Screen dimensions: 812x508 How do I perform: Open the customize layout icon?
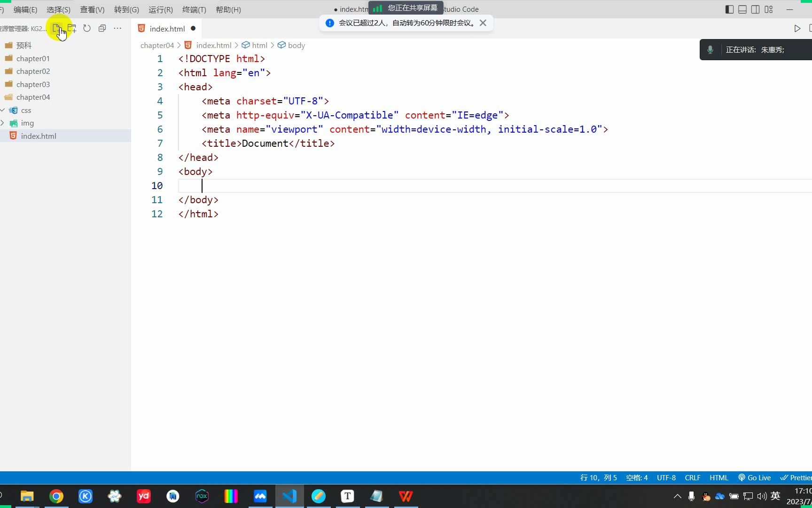pos(769,9)
